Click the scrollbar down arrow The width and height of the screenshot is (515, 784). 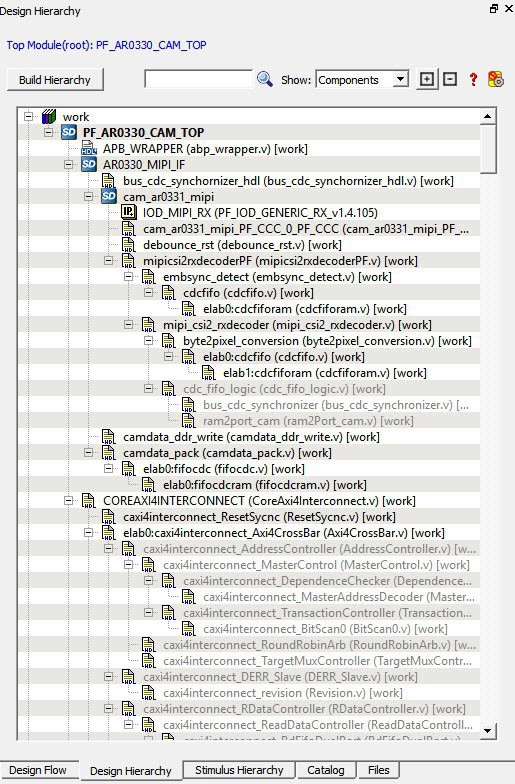coord(488,730)
